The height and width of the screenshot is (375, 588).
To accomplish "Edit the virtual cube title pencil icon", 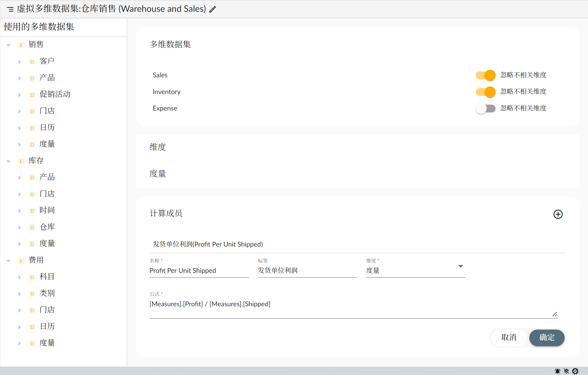I will coord(213,9).
